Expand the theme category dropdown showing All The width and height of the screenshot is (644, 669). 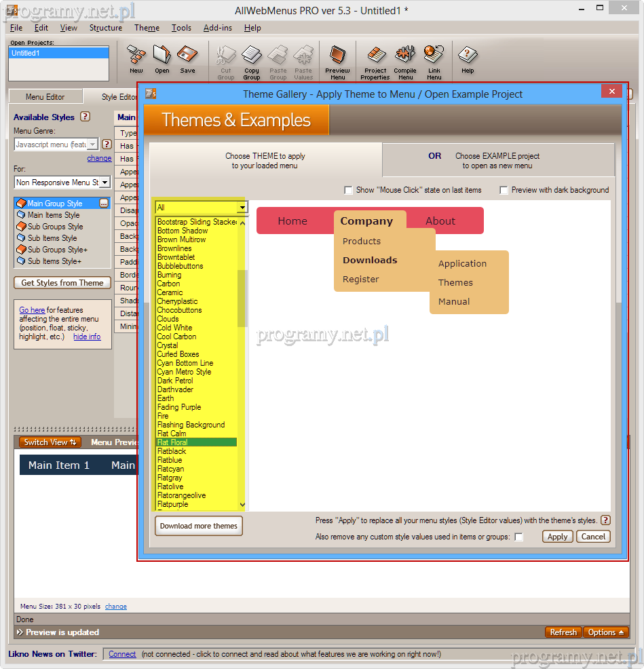point(242,208)
